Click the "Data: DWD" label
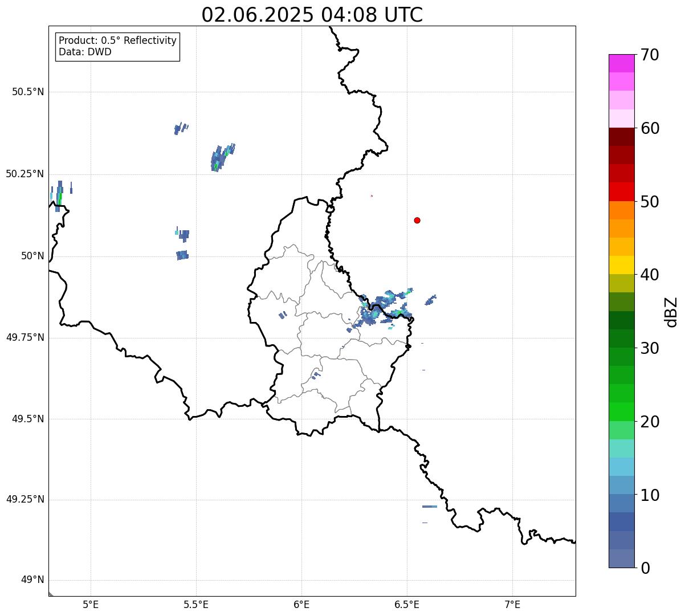 [85, 52]
